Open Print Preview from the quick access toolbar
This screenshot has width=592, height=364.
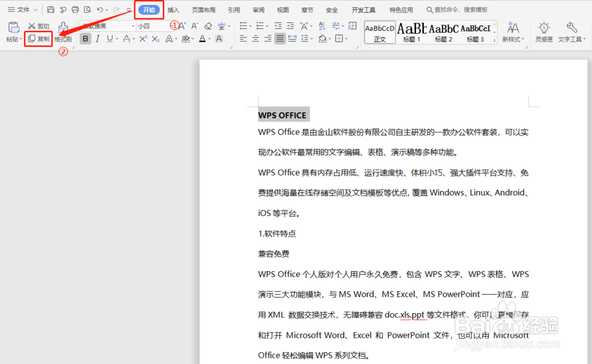click(88, 10)
